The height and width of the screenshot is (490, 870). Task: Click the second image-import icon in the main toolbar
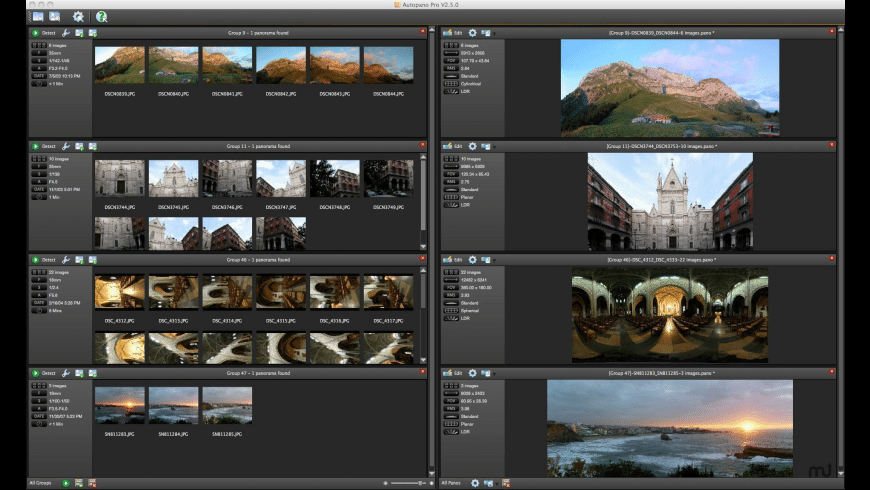pyautogui.click(x=55, y=17)
